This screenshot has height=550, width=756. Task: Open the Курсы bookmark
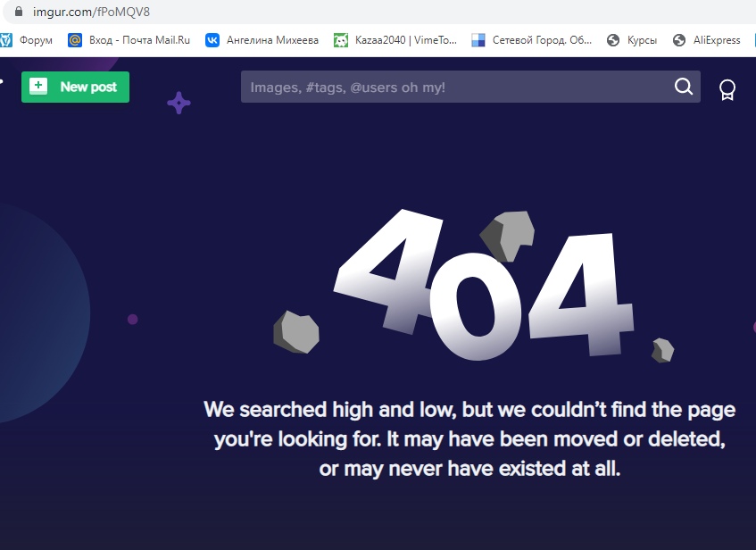pyautogui.click(x=632, y=40)
